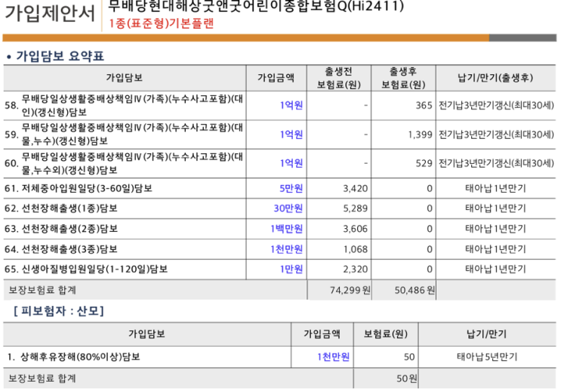Click '61. 저체중아입원일당(3-60일)담보'
Viewport: 561px width, 392px height.
point(79,188)
